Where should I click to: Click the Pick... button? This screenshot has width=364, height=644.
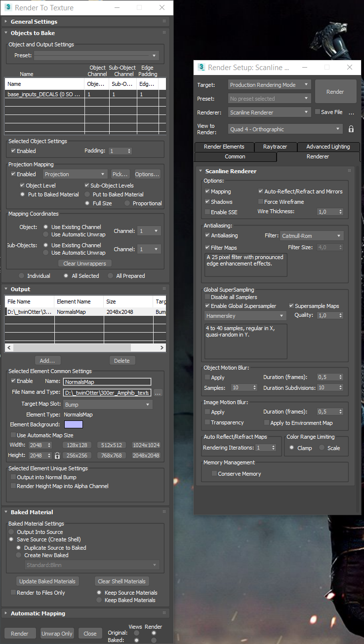(x=120, y=174)
